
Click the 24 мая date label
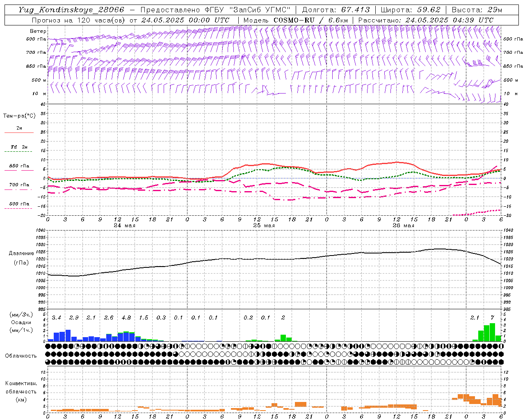[125, 226]
